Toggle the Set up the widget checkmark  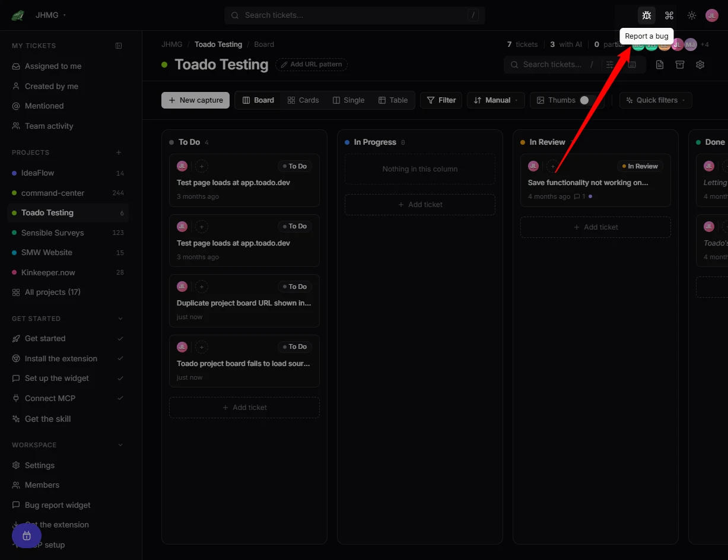click(120, 378)
